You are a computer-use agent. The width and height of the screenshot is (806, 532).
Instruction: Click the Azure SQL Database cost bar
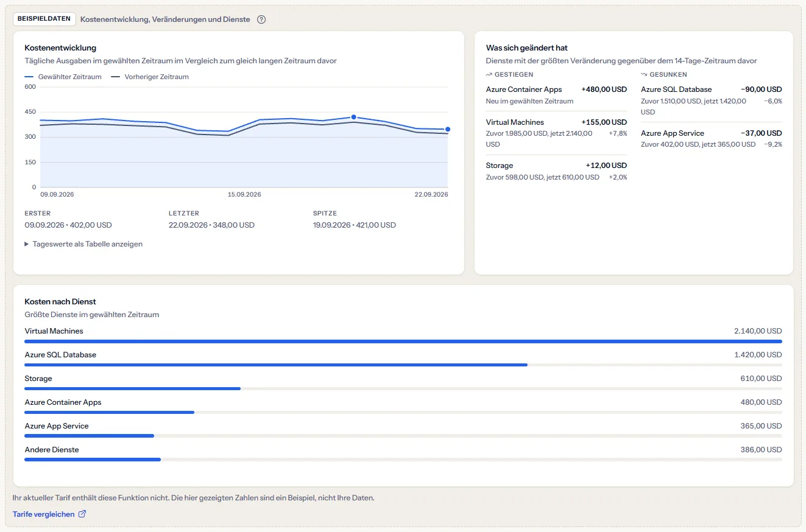403,365
